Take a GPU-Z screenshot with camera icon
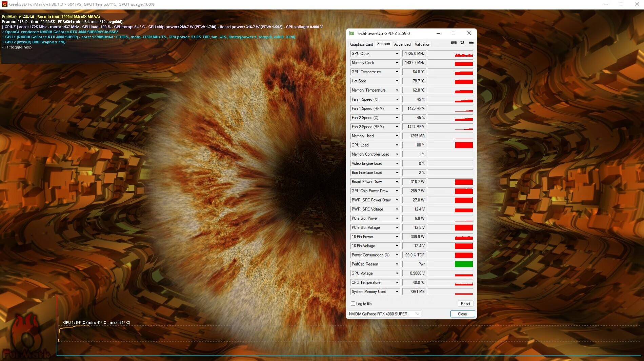This screenshot has height=361, width=644. (454, 42)
